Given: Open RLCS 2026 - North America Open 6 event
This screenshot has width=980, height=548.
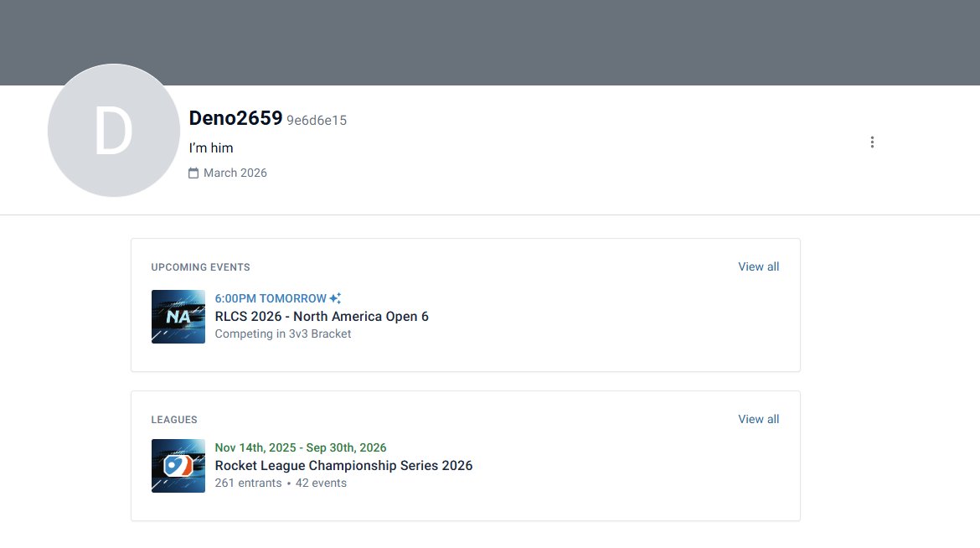Looking at the screenshot, I should tap(322, 317).
